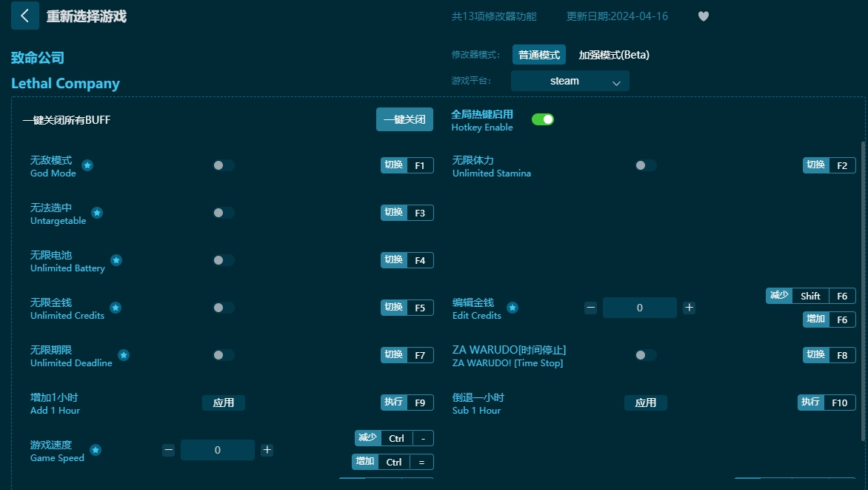
Task: Click the star icon next to Unlimited Credits
Action: (116, 308)
